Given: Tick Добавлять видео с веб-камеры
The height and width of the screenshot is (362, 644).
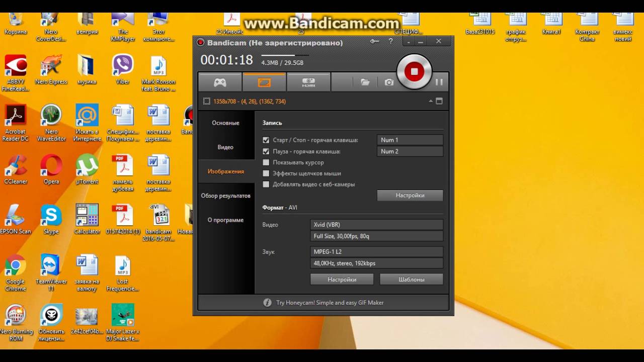Looking at the screenshot, I should [x=266, y=185].
